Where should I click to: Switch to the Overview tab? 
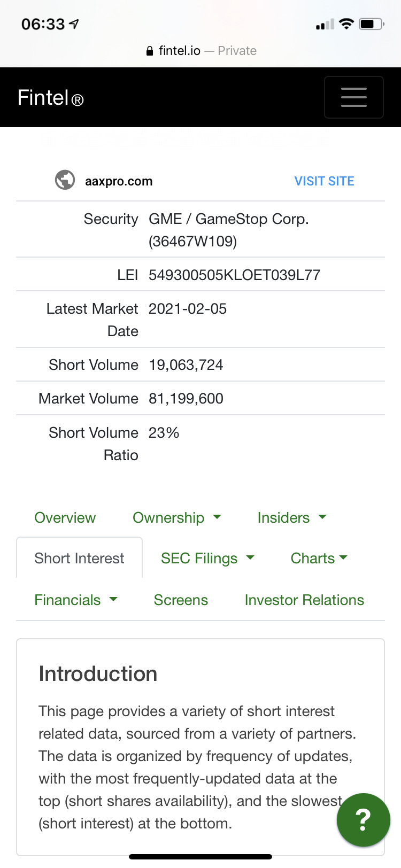65,518
